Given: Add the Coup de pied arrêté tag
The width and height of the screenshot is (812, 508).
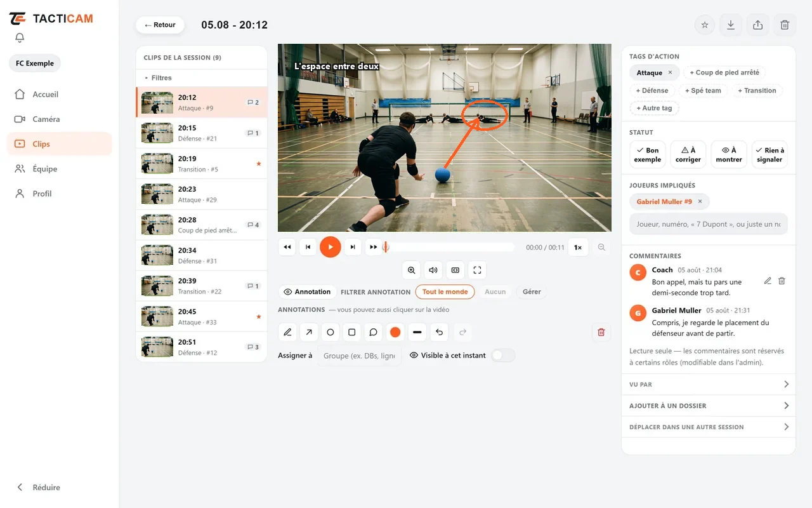Looking at the screenshot, I should pos(724,72).
